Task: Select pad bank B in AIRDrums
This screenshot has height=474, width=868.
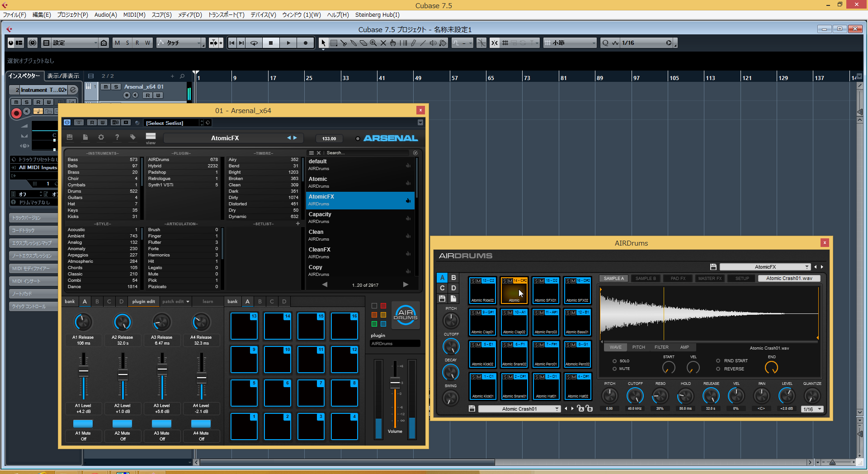Action: click(453, 278)
